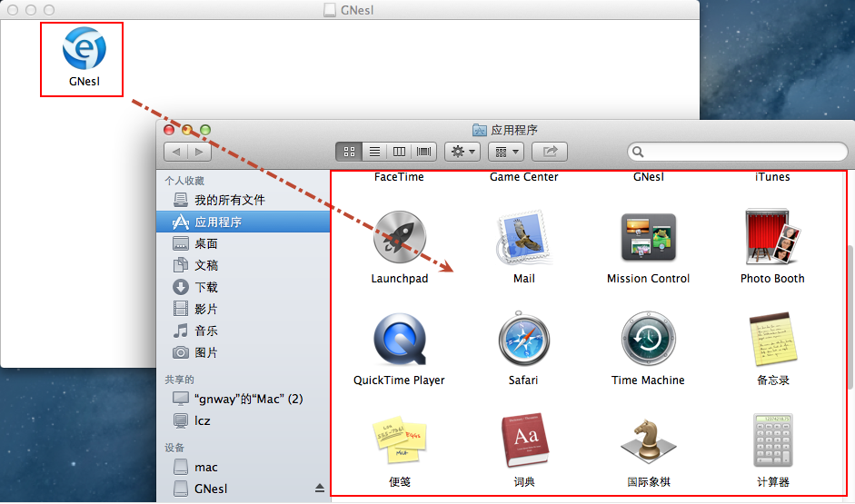Click the share button in toolbar
This screenshot has height=504, width=855.
(550, 152)
